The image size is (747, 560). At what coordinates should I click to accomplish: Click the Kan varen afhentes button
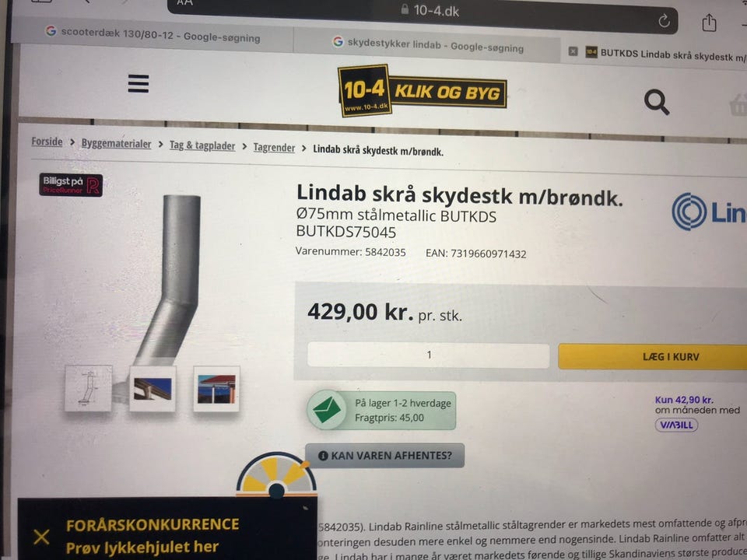384,455
